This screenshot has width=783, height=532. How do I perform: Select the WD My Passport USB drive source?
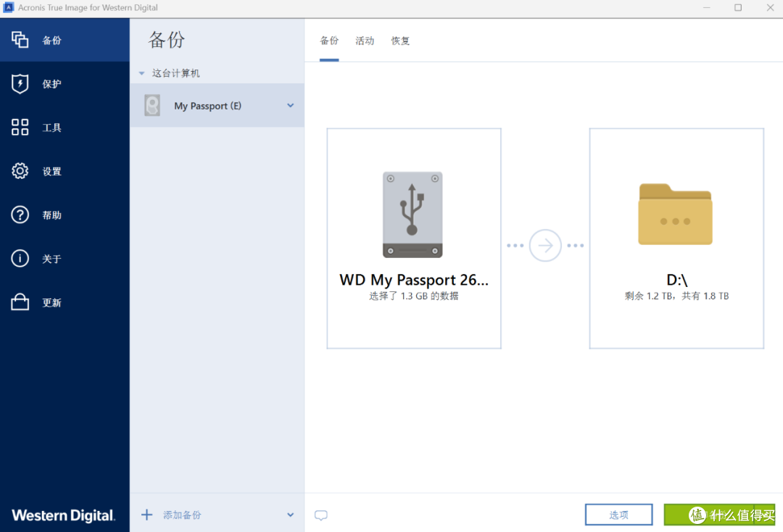pos(413,238)
